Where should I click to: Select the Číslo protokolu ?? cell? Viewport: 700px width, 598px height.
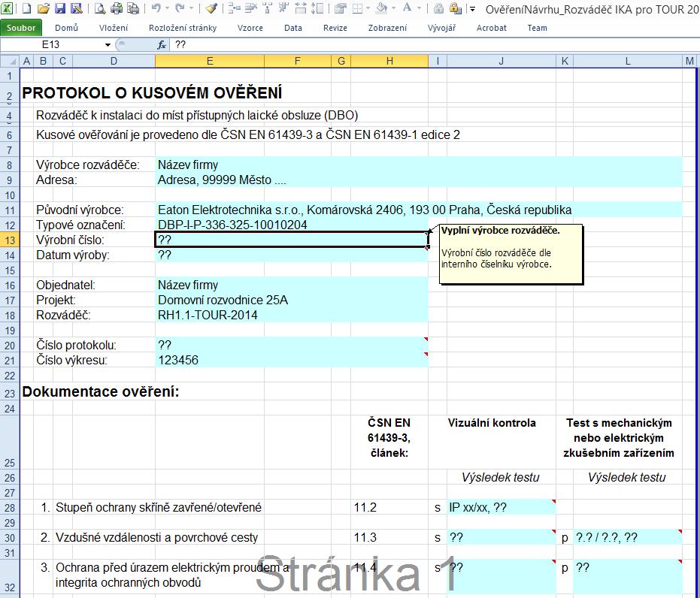click(x=292, y=345)
